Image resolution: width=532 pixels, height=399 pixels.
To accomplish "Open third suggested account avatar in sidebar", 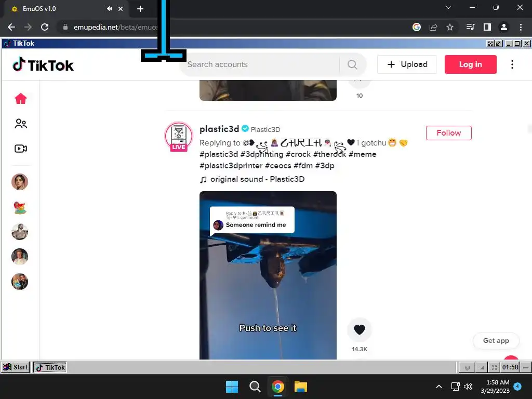I will pyautogui.click(x=20, y=232).
